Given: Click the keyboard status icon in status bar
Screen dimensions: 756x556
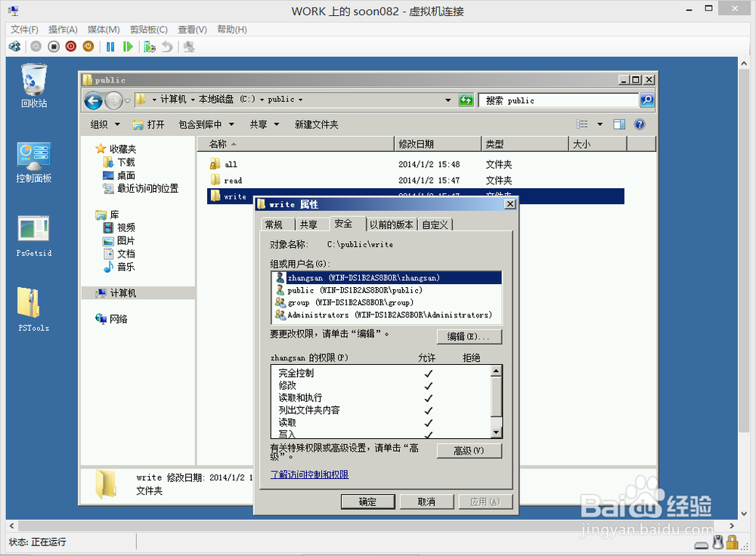Looking at the screenshot, I should pyautogui.click(x=701, y=545).
